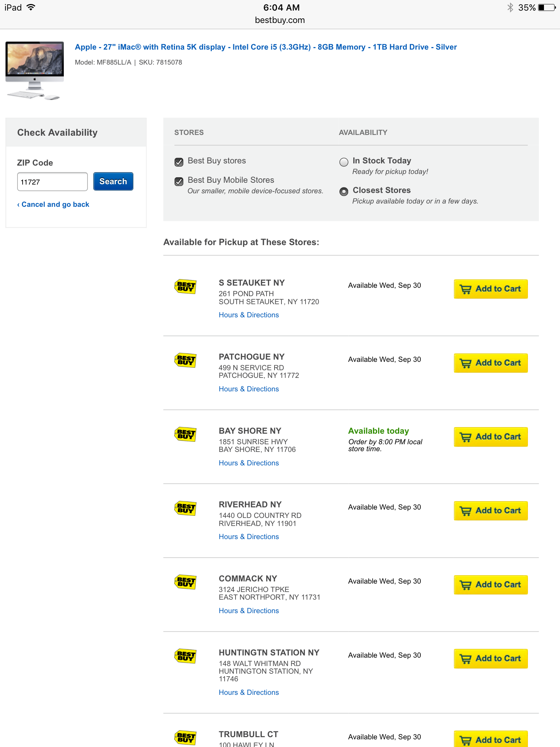The width and height of the screenshot is (560, 747).
Task: Open Hours & Directions for Patchogue
Action: click(249, 389)
